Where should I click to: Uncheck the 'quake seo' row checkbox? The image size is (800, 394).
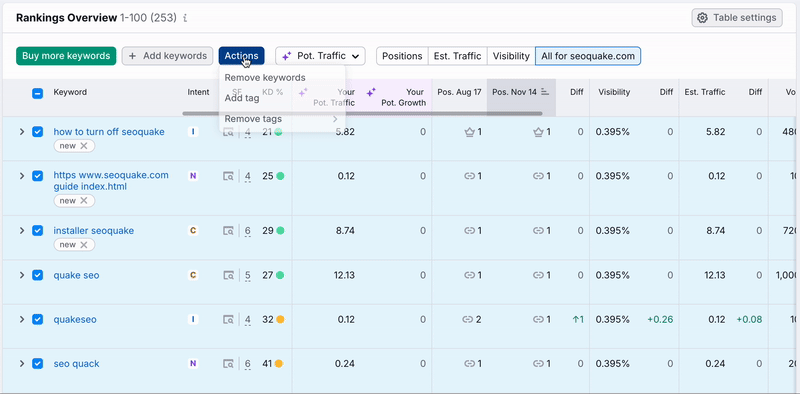pyautogui.click(x=37, y=275)
